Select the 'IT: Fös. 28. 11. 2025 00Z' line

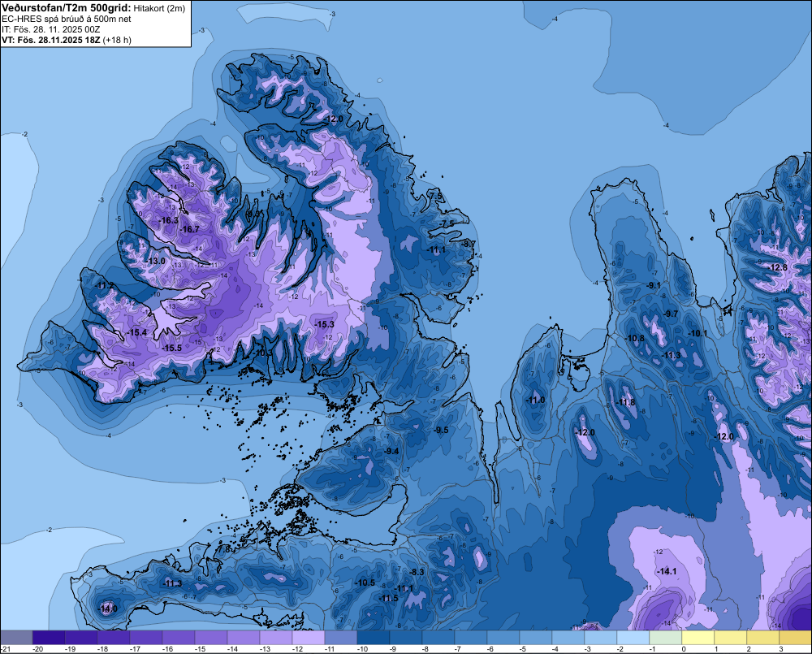[x=50, y=29]
